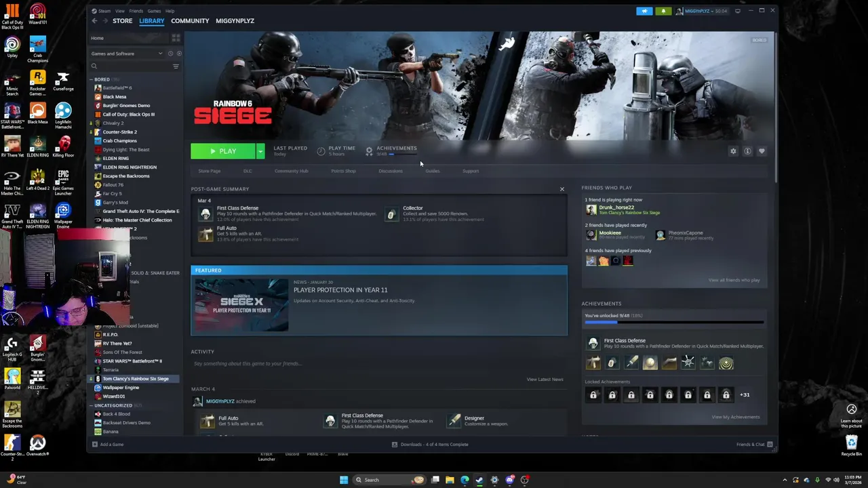
Task: Toggle the ready to play filter icon
Action: click(179, 54)
